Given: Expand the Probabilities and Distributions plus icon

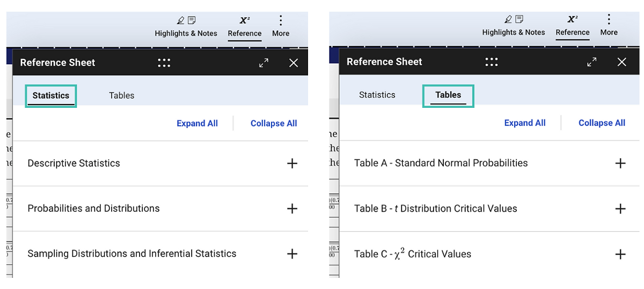Looking at the screenshot, I should point(292,209).
